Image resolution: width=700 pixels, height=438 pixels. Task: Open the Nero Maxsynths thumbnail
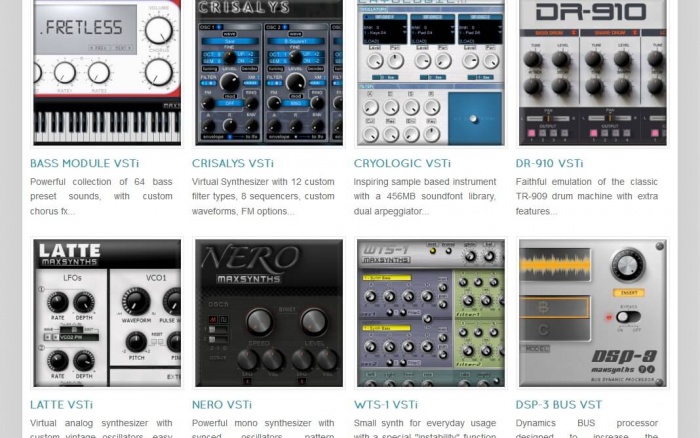tap(269, 313)
